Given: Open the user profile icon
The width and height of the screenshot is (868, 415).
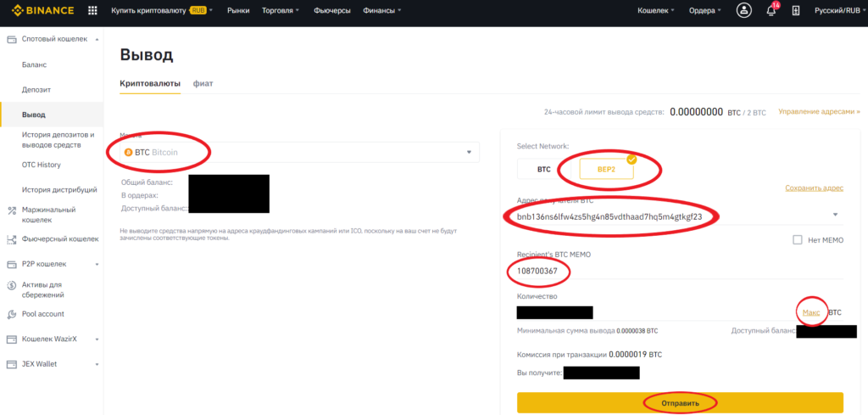Looking at the screenshot, I should click(744, 10).
